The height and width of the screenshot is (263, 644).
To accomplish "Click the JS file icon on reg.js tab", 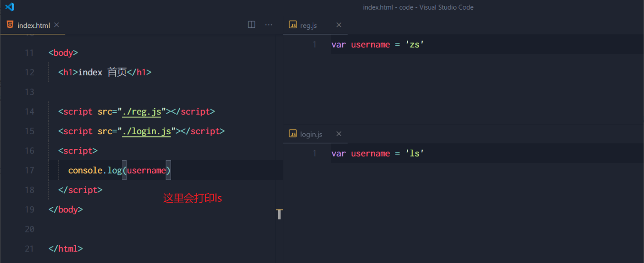I will coord(293,25).
